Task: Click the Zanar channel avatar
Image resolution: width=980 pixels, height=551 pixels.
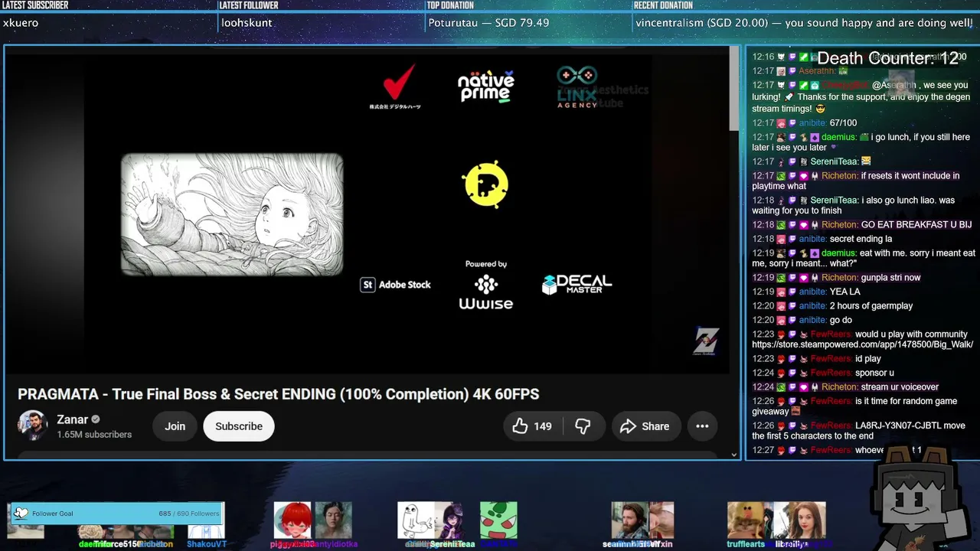Action: (x=33, y=426)
